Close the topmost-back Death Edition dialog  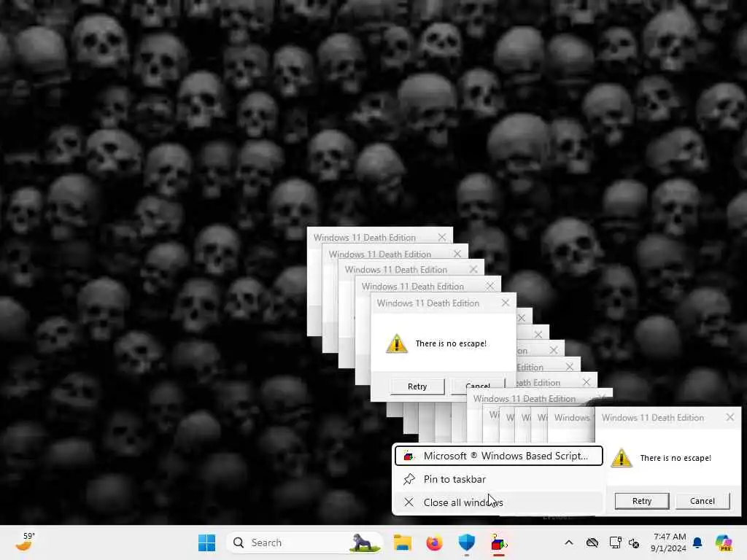[x=442, y=237]
